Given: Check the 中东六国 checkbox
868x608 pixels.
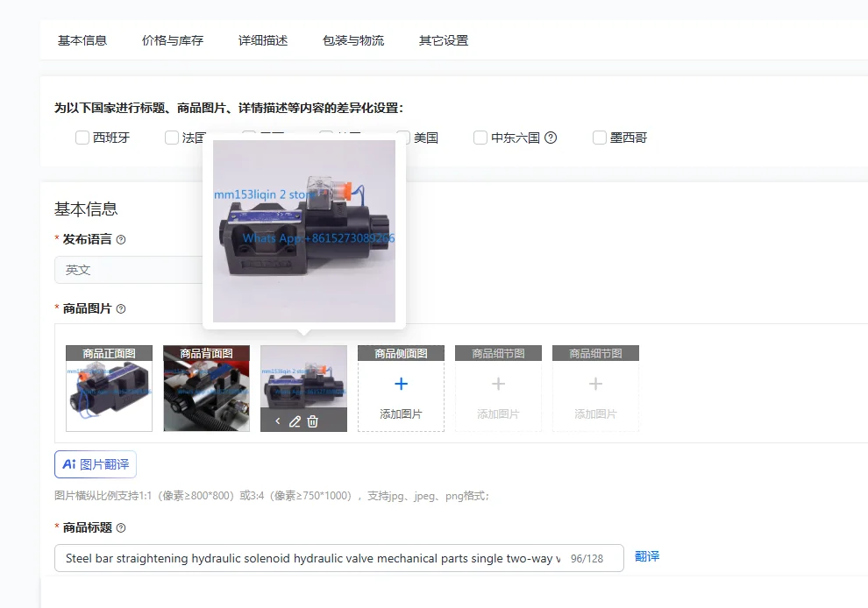Looking at the screenshot, I should (480, 138).
